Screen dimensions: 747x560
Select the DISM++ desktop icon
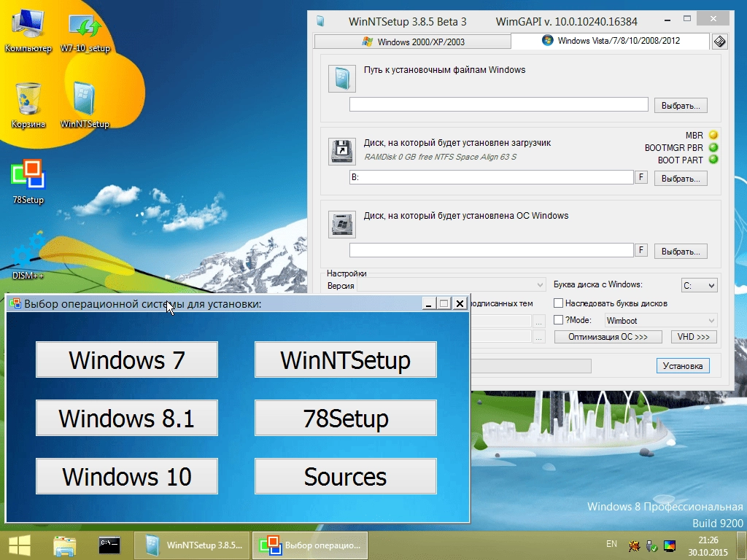[x=28, y=256]
